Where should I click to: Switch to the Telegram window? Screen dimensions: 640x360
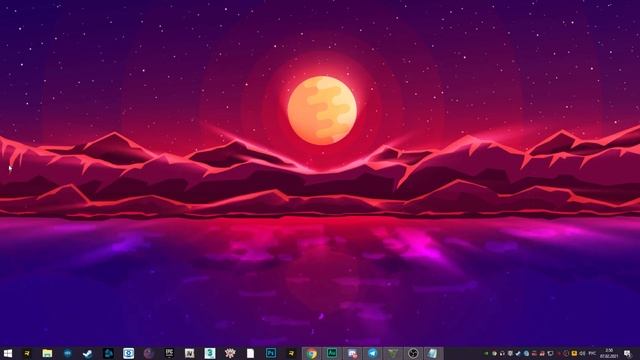click(x=372, y=353)
